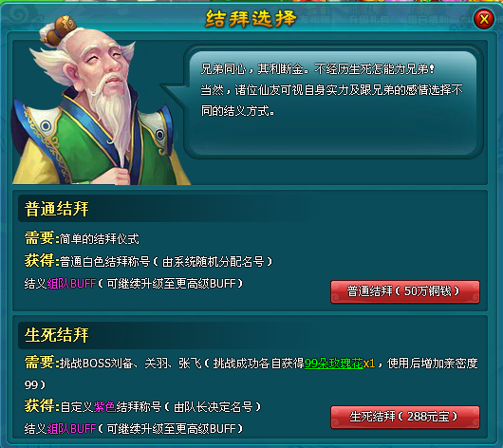Close the 结拜选择 dialog with red X
Image resolution: width=503 pixels, height=448 pixels.
tap(484, 19)
